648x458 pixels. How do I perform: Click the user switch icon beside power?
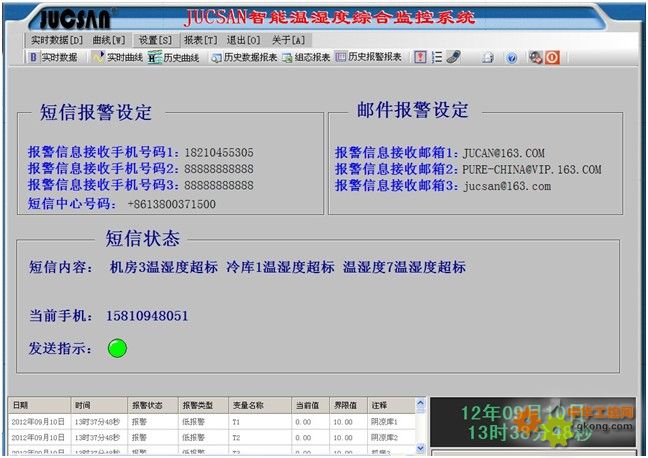click(536, 58)
